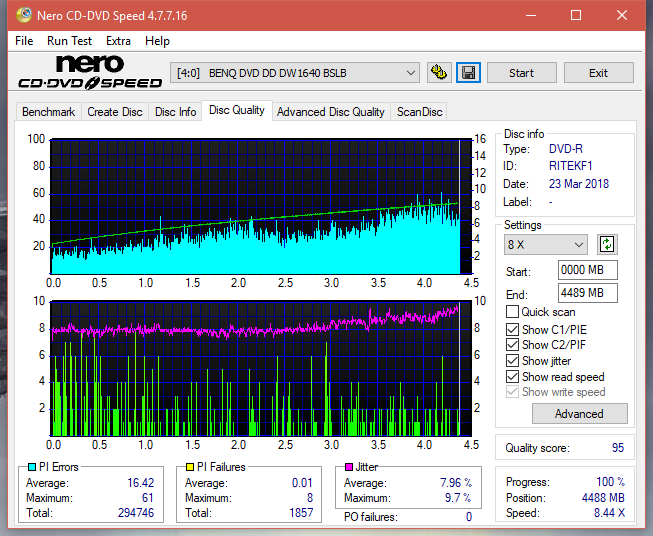Click the Nero CD-DVD Speed title bar icon
Image resolution: width=653 pixels, height=536 pixels.
[x=24, y=15]
